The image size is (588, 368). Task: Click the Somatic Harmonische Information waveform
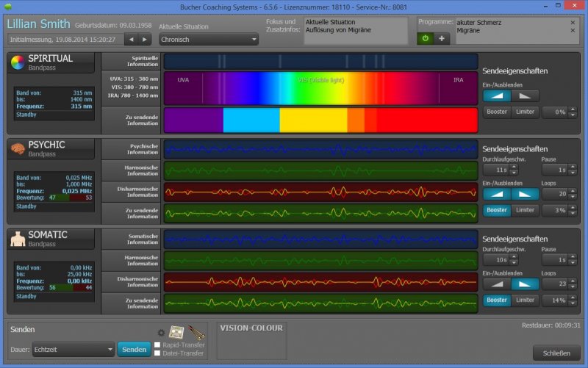[x=320, y=261]
